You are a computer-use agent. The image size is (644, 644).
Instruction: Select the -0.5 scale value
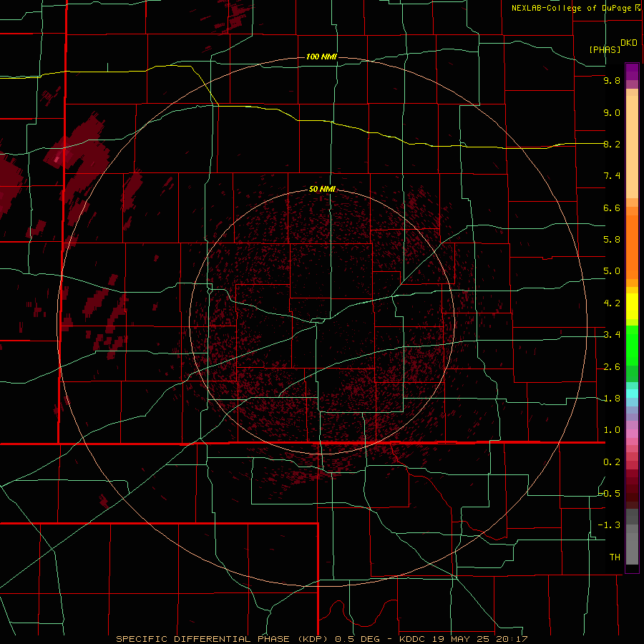click(x=610, y=494)
